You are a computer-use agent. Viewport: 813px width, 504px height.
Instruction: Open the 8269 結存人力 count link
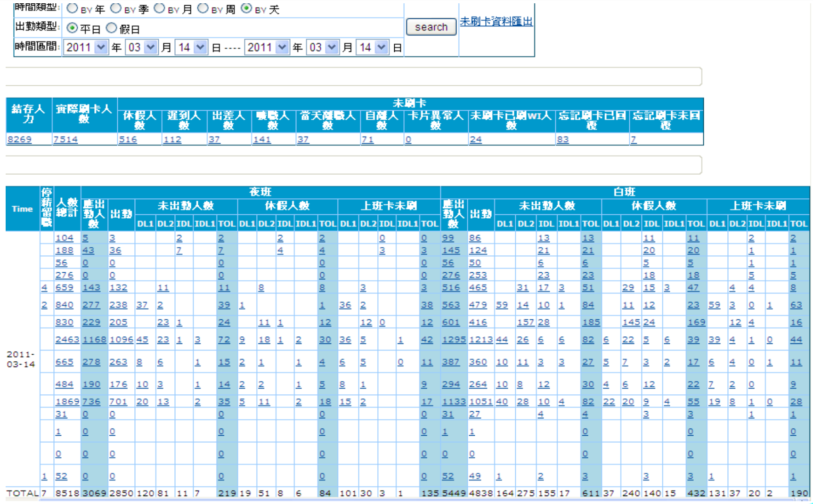(19, 139)
